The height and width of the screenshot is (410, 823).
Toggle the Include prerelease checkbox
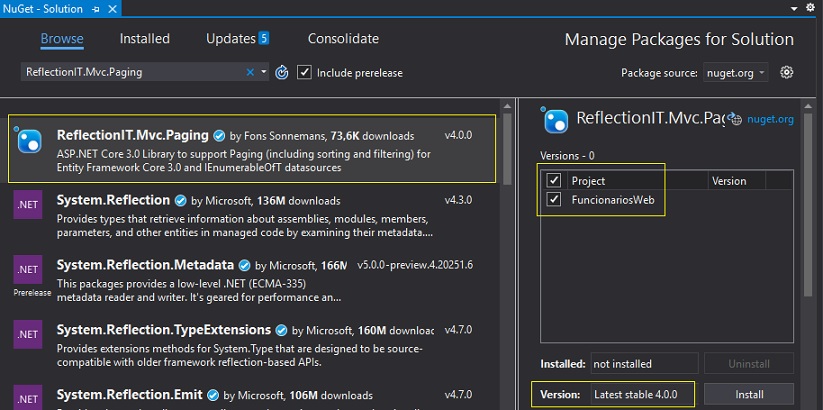[304, 72]
